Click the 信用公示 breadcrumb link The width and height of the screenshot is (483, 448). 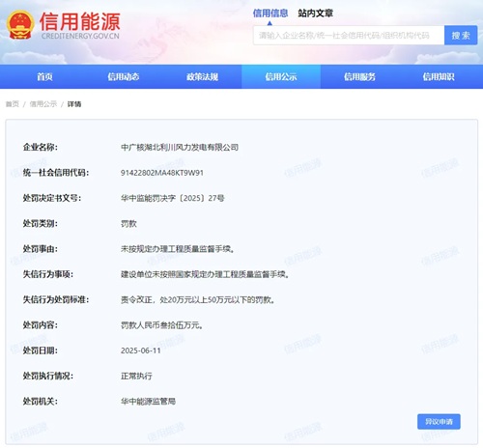(x=43, y=104)
